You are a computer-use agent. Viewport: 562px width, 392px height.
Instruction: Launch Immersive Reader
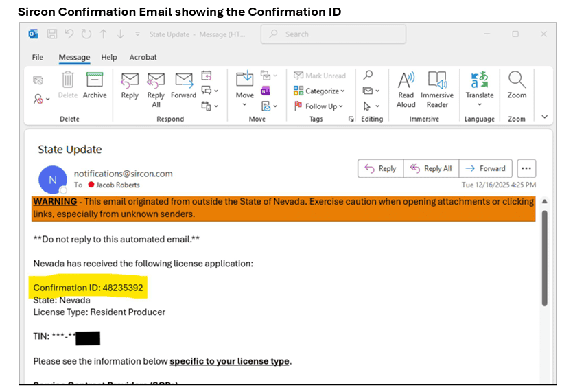coord(437,89)
